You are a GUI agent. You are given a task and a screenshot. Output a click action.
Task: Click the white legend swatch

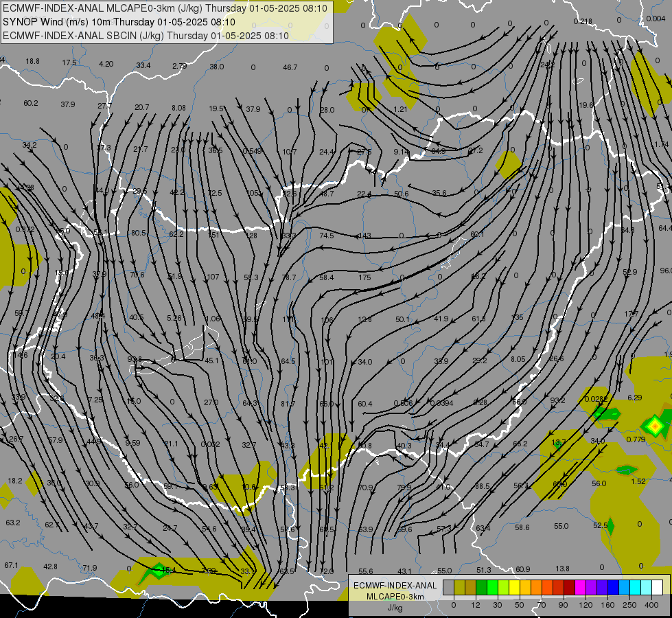pyautogui.click(x=657, y=587)
